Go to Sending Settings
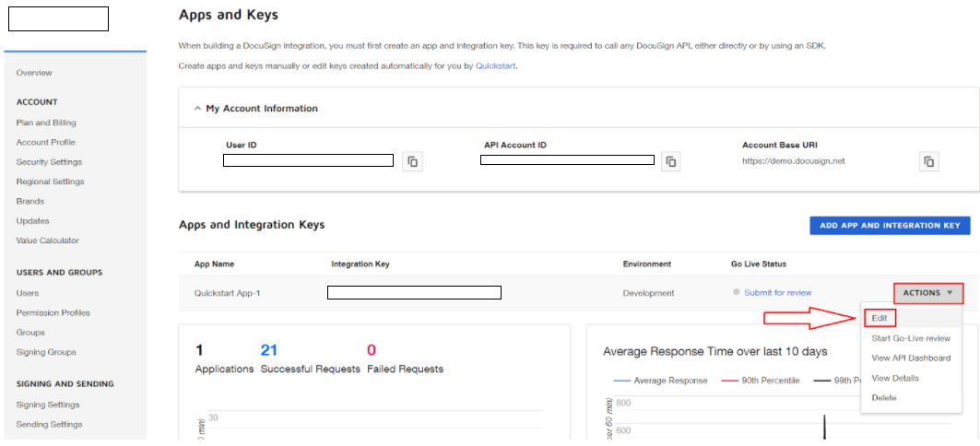980x446 pixels. [50, 425]
